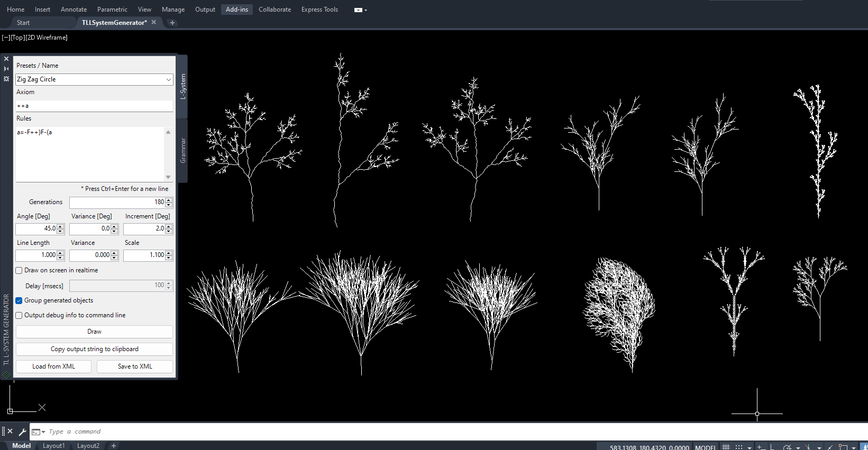Screen dimensions: 868x450
Task: Enable Output debug info to command line
Action: (19, 315)
